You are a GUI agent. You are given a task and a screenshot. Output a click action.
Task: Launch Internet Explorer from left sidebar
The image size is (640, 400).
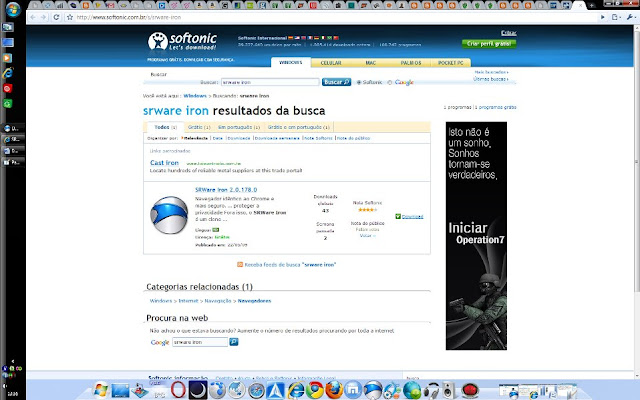coord(8,73)
